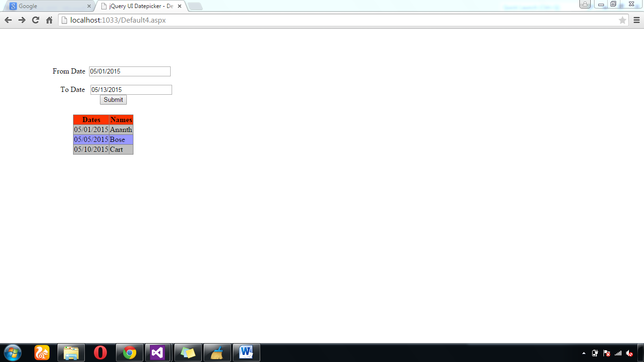Switch to Visual Studio in taskbar

pos(157,353)
